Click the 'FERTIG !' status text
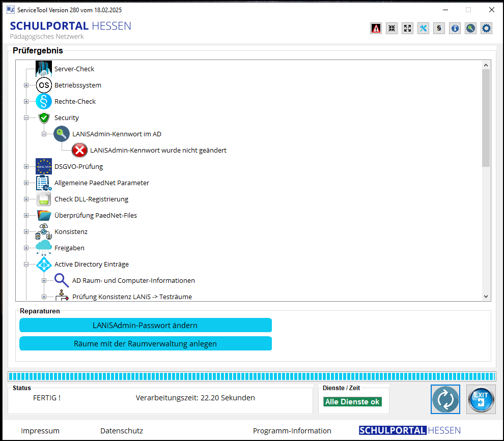Screen dimensions: 504x441 coord(47,398)
